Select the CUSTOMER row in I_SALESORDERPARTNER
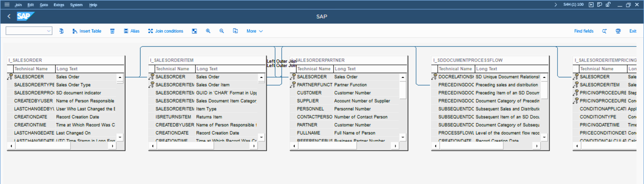 pos(309,93)
